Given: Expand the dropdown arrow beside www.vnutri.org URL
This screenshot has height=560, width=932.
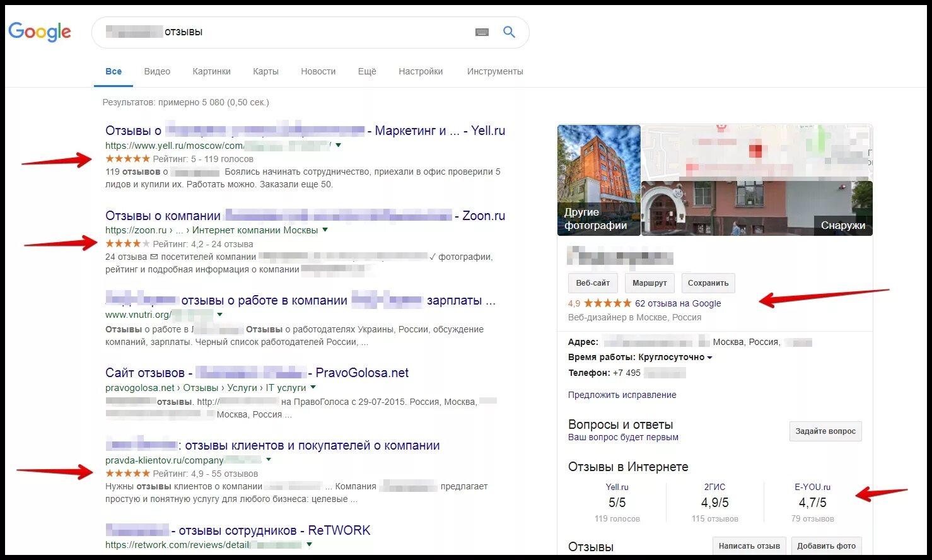Looking at the screenshot, I should [x=219, y=314].
